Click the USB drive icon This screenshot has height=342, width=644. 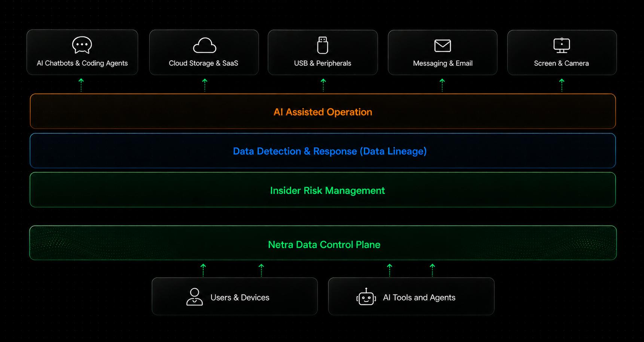(323, 45)
